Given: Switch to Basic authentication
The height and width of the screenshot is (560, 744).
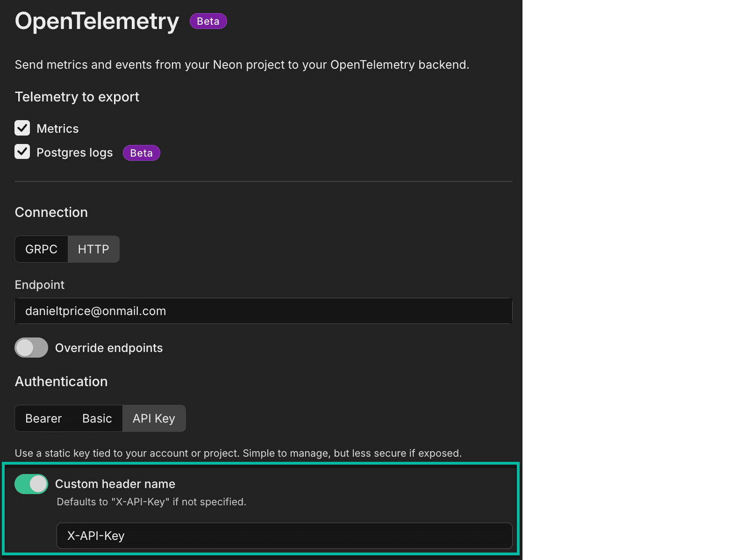Looking at the screenshot, I should click(x=97, y=418).
